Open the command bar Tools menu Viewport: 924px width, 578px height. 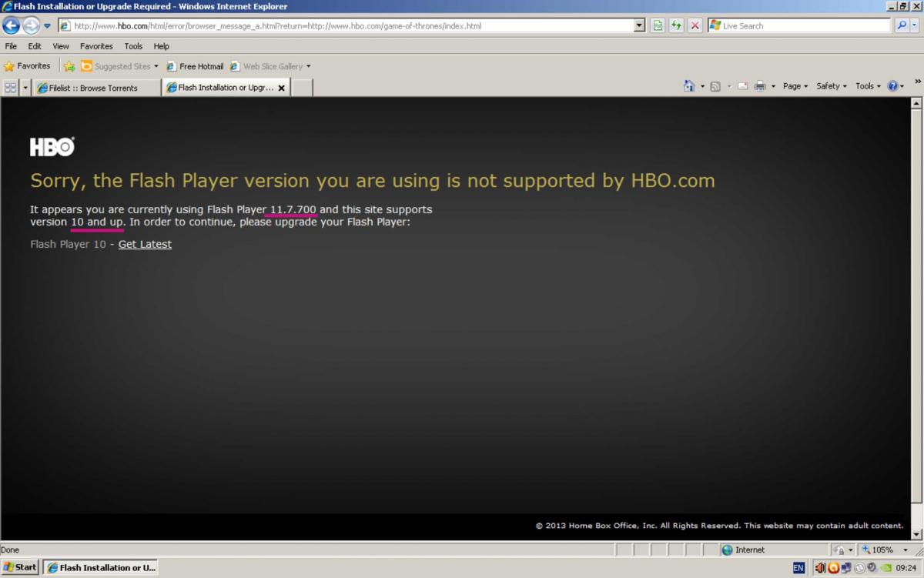tap(869, 86)
